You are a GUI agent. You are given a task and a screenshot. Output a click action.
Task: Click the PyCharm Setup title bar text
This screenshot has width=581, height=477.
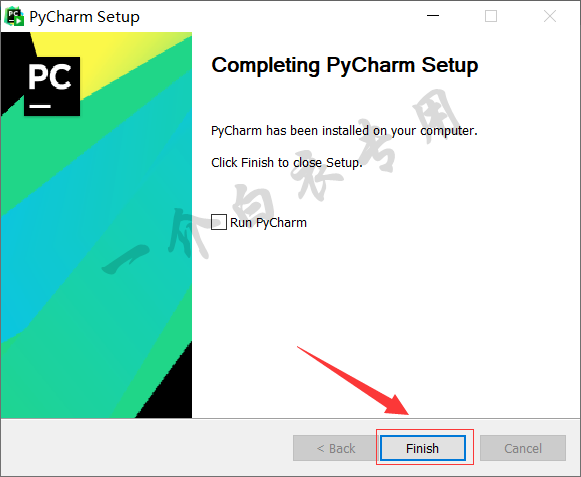(84, 17)
